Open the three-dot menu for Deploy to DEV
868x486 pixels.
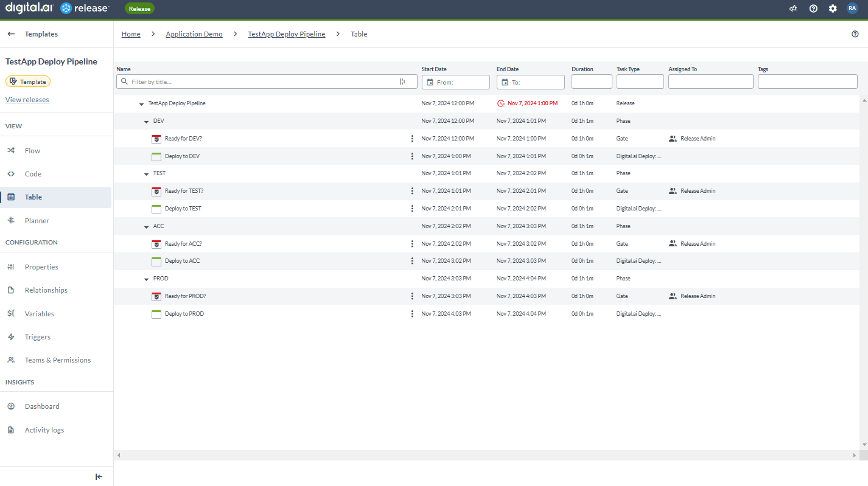(x=412, y=156)
